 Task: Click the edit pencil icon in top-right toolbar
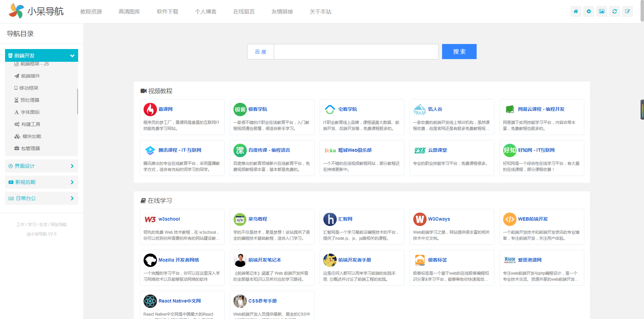click(x=628, y=11)
